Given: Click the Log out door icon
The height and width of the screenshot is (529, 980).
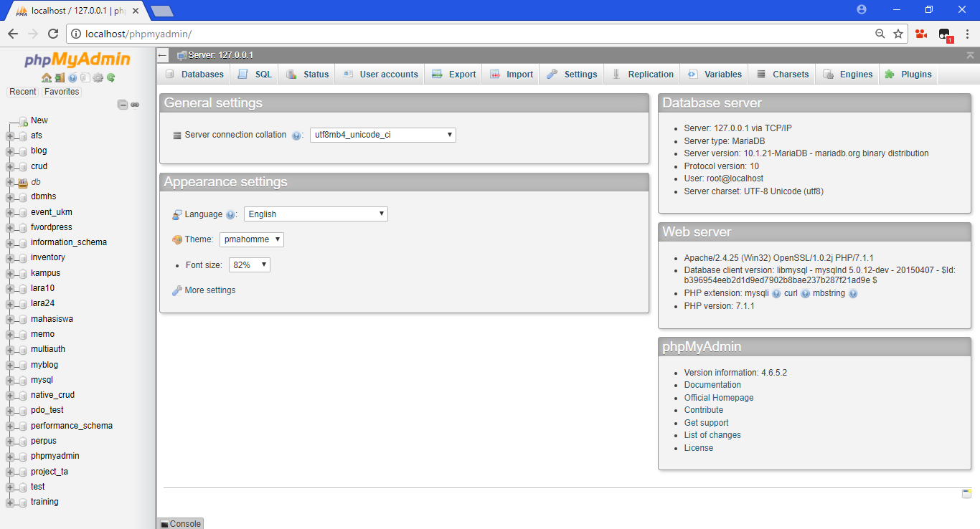Looking at the screenshot, I should [x=59, y=78].
